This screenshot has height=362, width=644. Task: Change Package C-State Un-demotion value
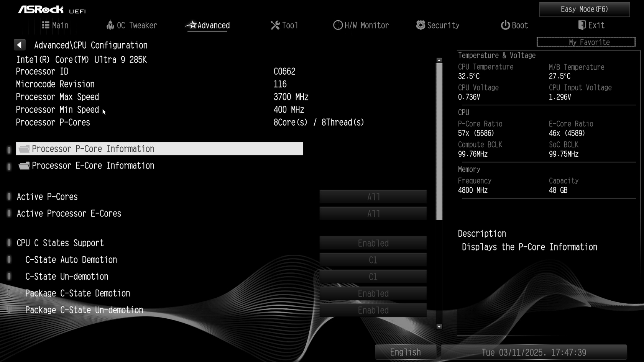coord(373,310)
